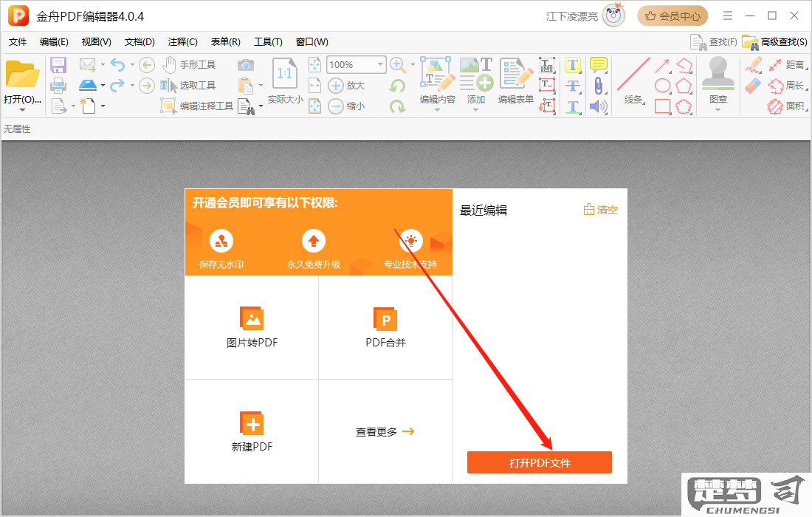This screenshot has height=517, width=812.
Task: Click the Zoom In (放大) button
Action: pos(347,86)
